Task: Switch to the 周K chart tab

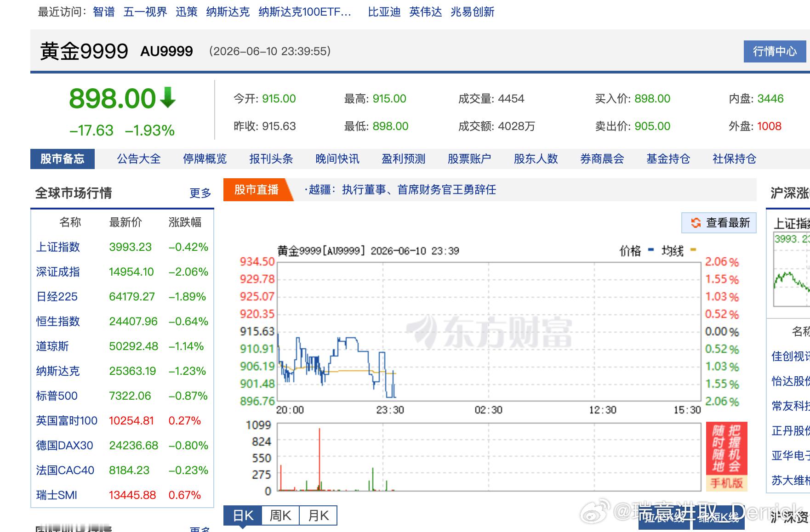Action: pos(280,515)
